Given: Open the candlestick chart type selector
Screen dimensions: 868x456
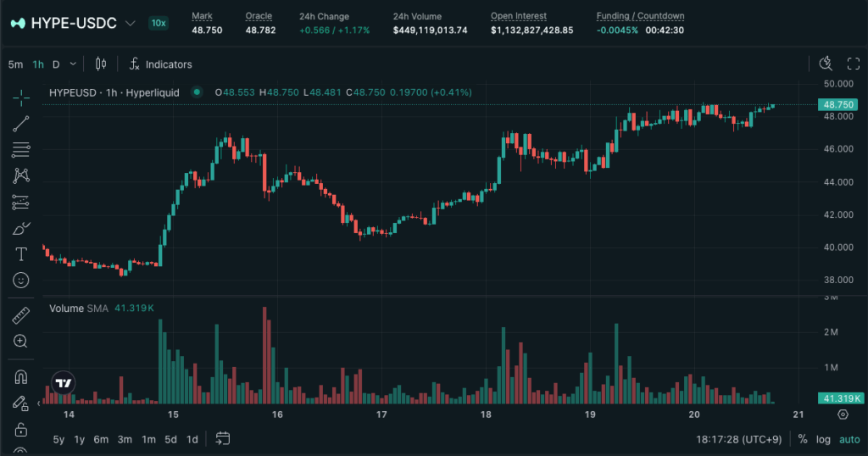Looking at the screenshot, I should coord(101,64).
